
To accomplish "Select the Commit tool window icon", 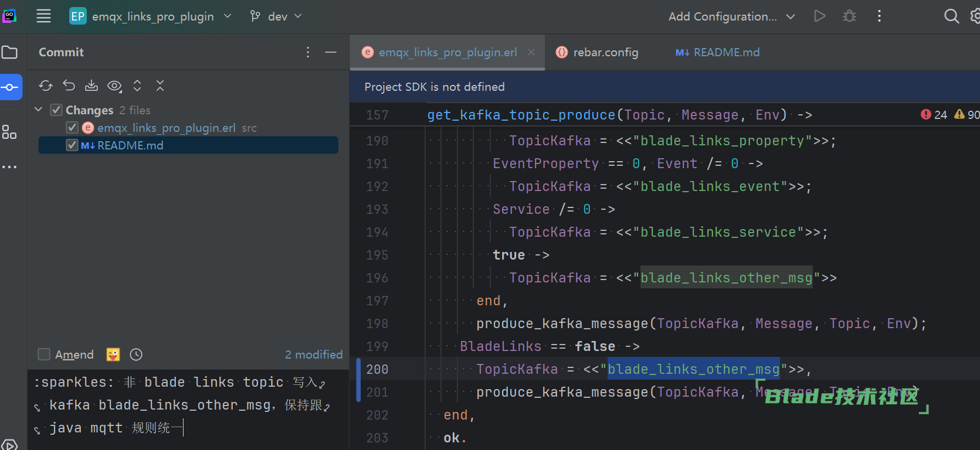I will coord(9,87).
